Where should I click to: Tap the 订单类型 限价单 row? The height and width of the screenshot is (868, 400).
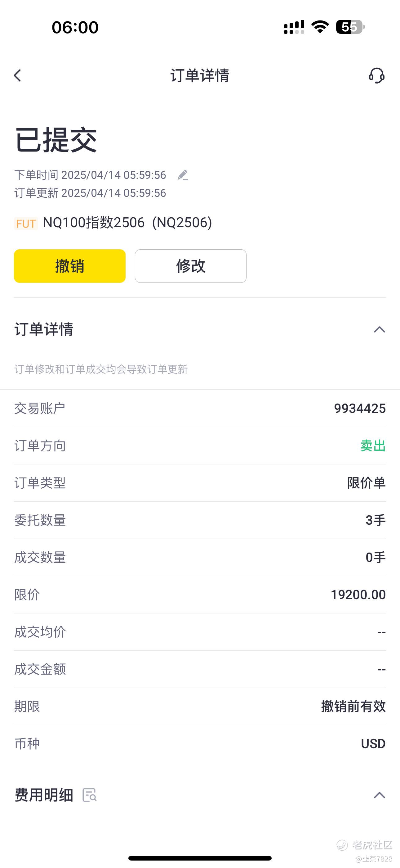pos(200,483)
